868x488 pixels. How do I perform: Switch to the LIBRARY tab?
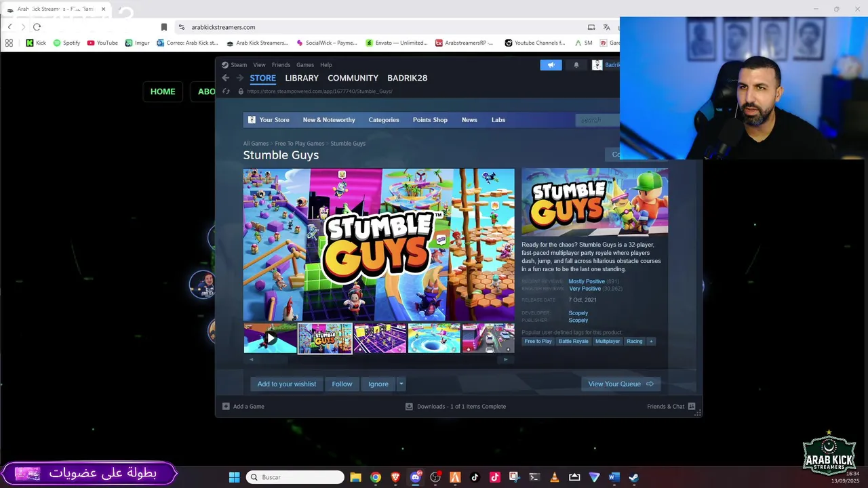(x=302, y=78)
